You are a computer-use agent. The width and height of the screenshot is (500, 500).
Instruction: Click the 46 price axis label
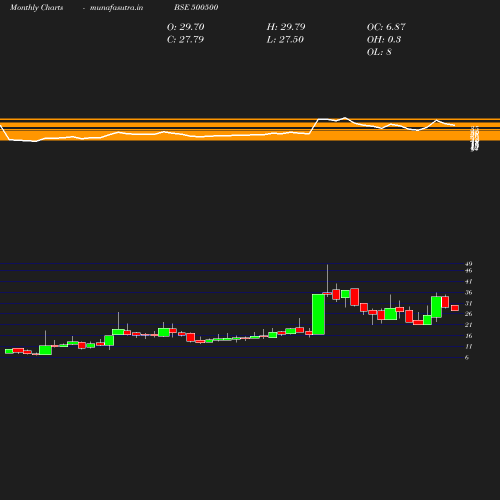pyautogui.click(x=469, y=271)
